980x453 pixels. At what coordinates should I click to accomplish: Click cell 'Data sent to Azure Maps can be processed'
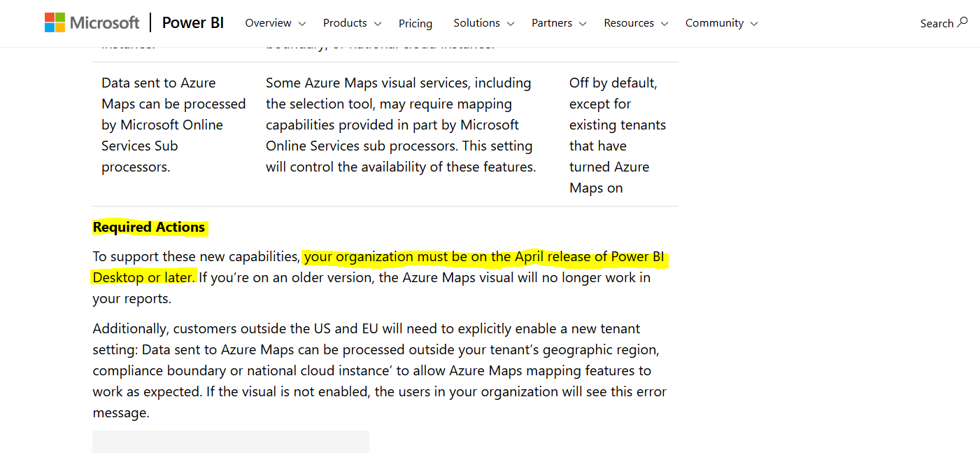[173, 93]
